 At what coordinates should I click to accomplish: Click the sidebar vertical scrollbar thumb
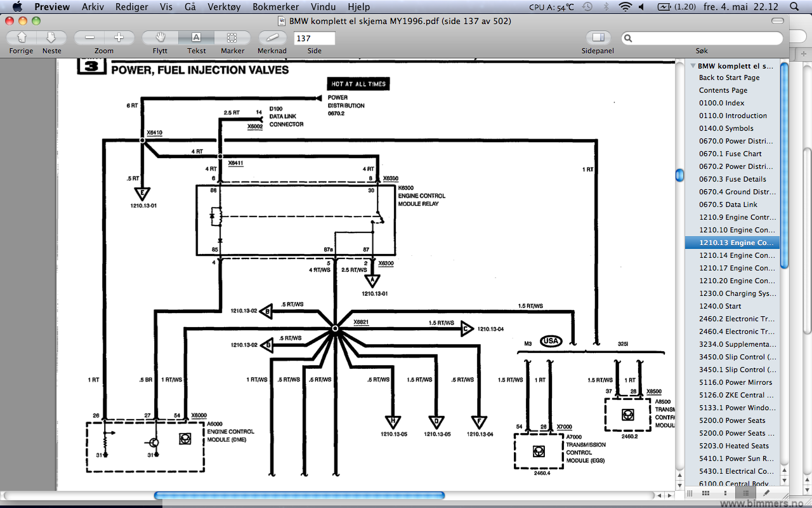point(785,165)
